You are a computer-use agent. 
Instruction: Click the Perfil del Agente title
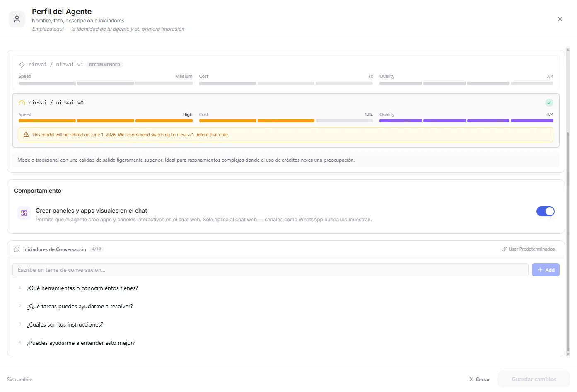pos(62,12)
